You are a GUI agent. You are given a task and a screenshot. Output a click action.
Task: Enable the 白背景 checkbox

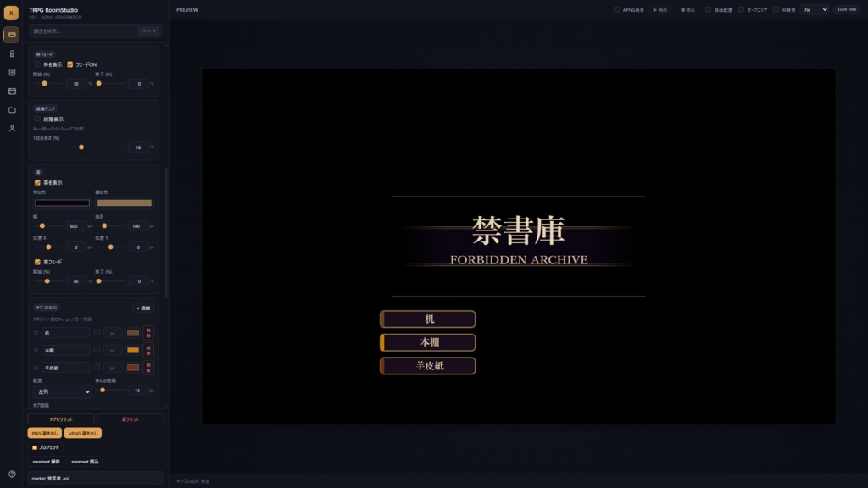[776, 9]
